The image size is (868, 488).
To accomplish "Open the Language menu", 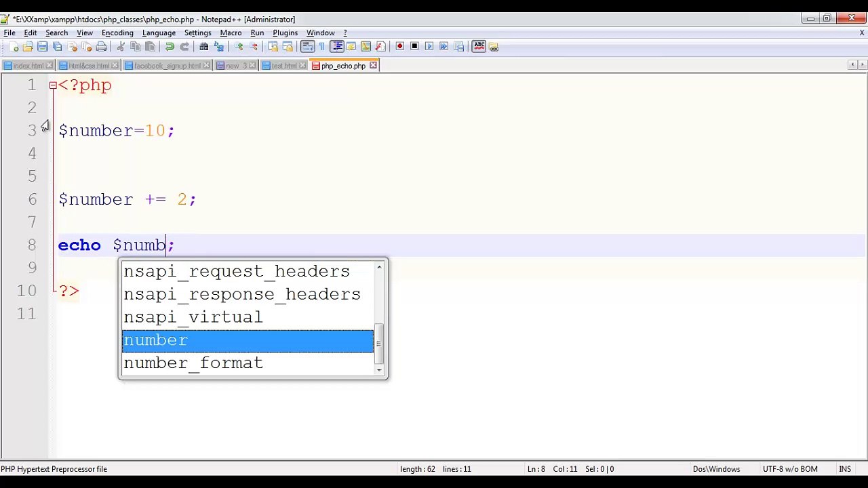I will pos(159,33).
